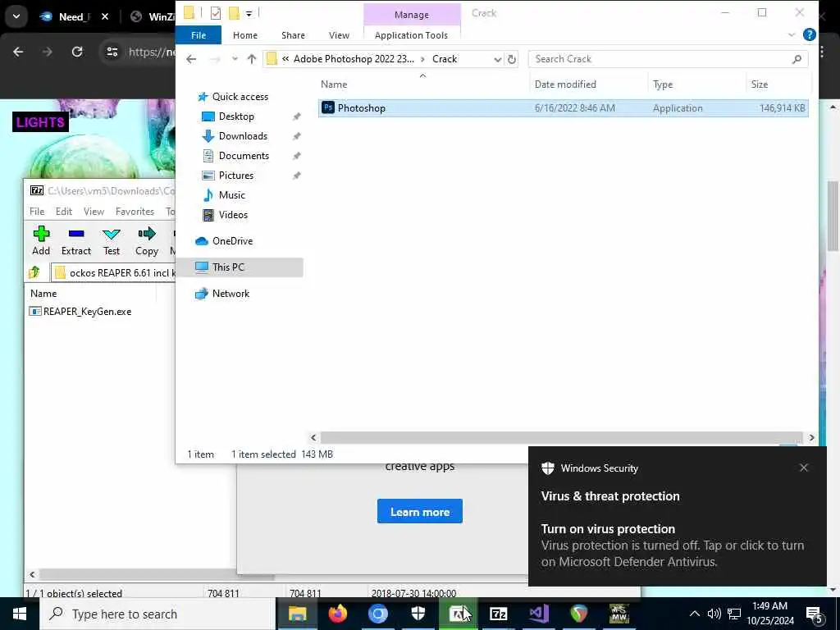
Task: Open 7-Zip Favorites menu
Action: point(135,212)
